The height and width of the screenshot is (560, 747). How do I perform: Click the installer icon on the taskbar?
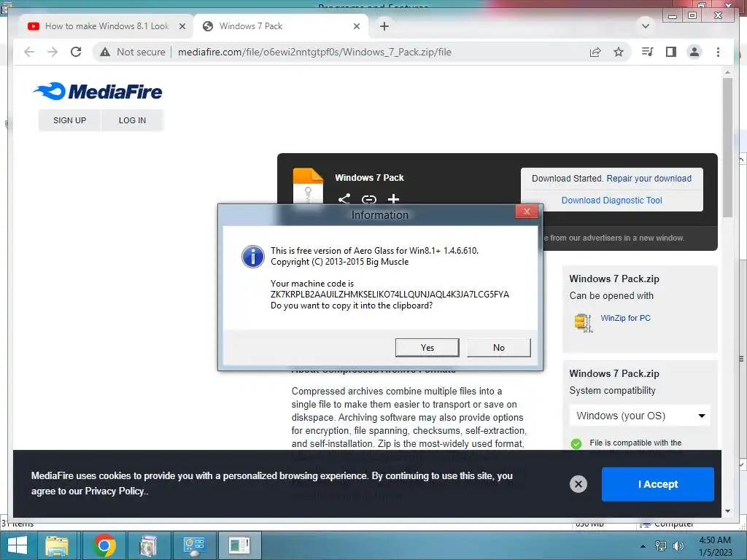(x=148, y=545)
